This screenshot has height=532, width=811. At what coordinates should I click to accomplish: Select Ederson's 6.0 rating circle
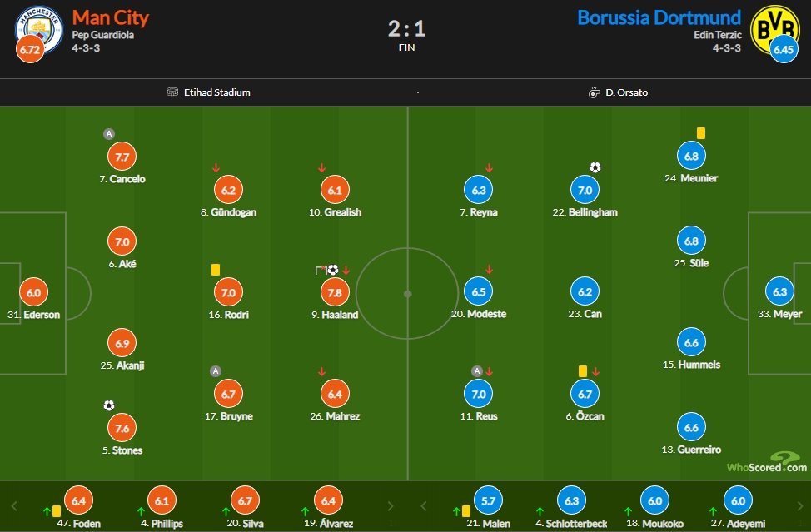33,292
